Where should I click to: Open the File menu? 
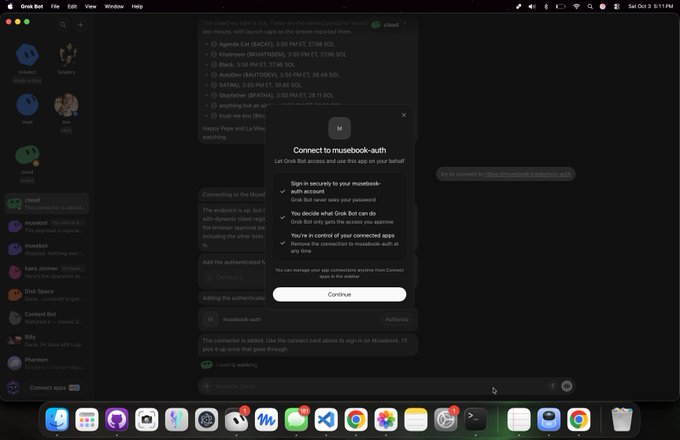pos(55,7)
